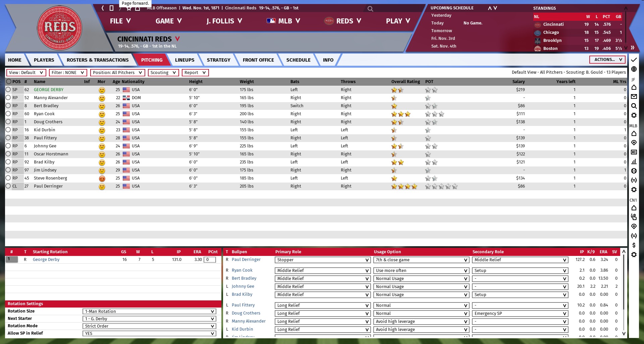This screenshot has height=344, width=644.
Task: Open Paul Derringer's Stopper primary role dropdown
Action: (x=322, y=260)
